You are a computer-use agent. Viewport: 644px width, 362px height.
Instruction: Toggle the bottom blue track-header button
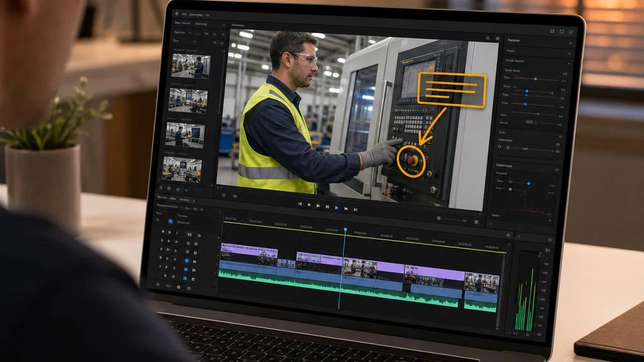point(186,278)
